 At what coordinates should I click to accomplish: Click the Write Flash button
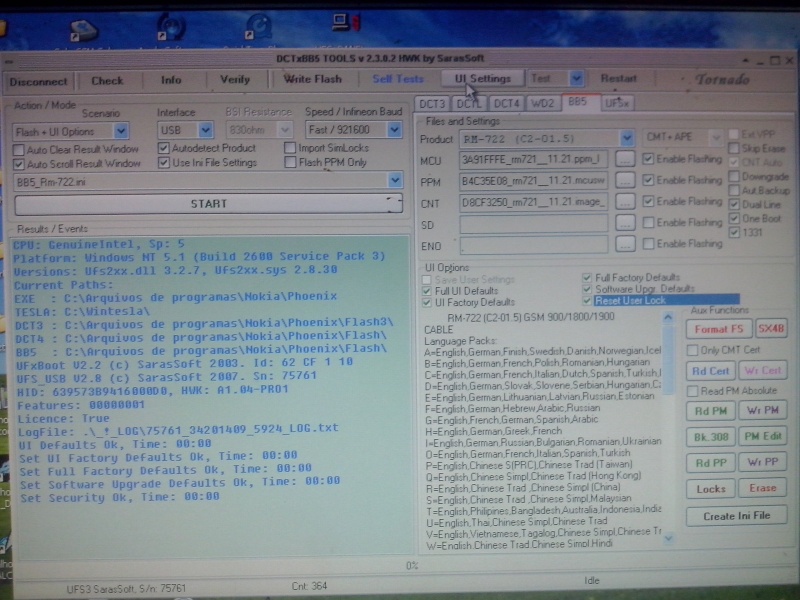coord(313,79)
